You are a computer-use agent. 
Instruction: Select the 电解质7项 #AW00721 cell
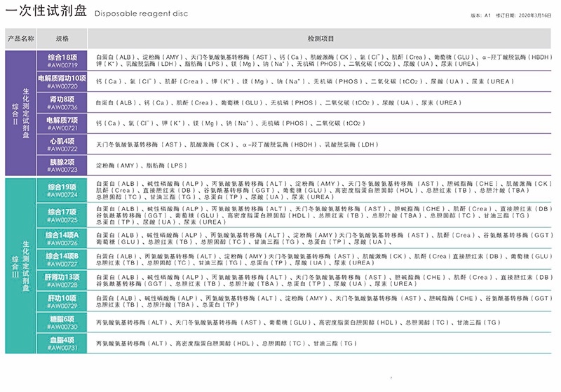click(x=62, y=124)
